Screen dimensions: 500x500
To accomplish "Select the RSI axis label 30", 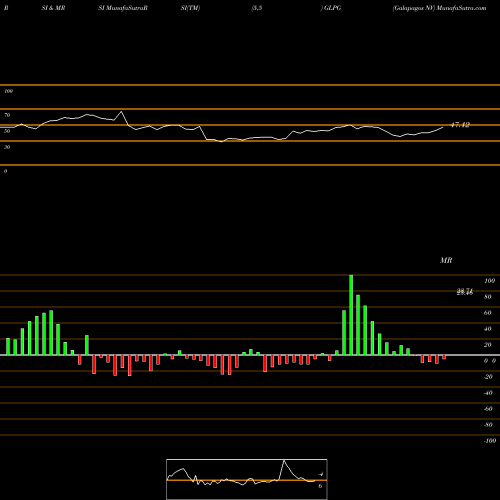I will pos(7,147).
